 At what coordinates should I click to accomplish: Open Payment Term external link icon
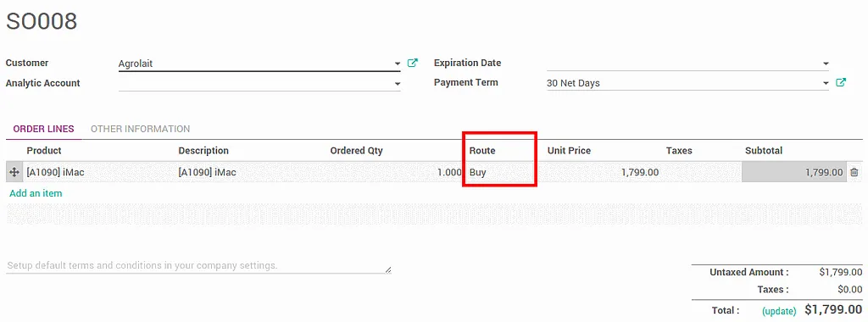841,83
